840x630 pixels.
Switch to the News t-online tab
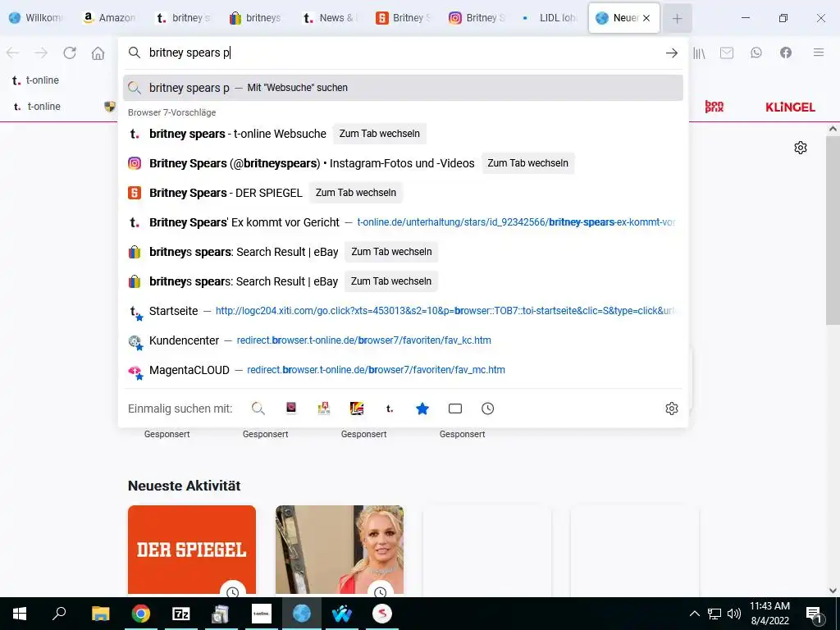tap(331, 18)
